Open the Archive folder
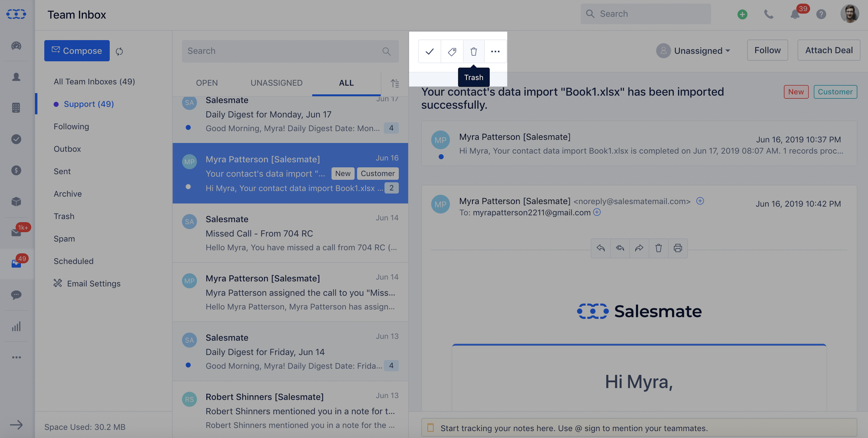 pos(68,194)
